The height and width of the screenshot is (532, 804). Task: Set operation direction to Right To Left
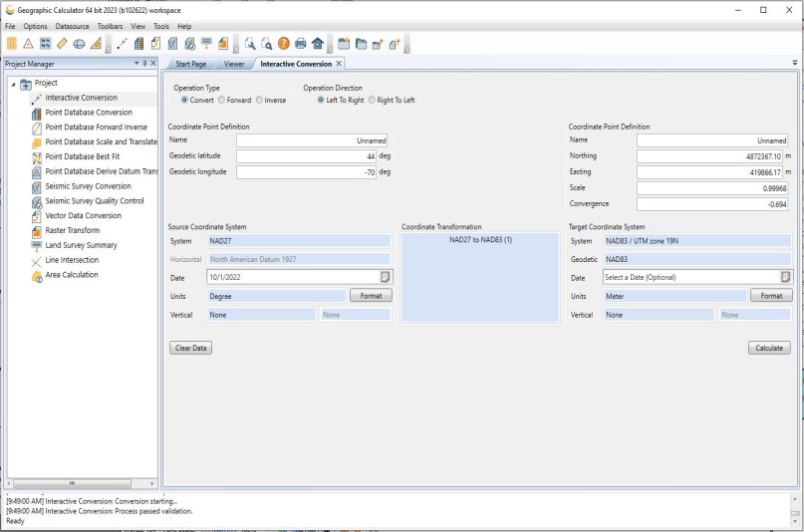point(373,100)
